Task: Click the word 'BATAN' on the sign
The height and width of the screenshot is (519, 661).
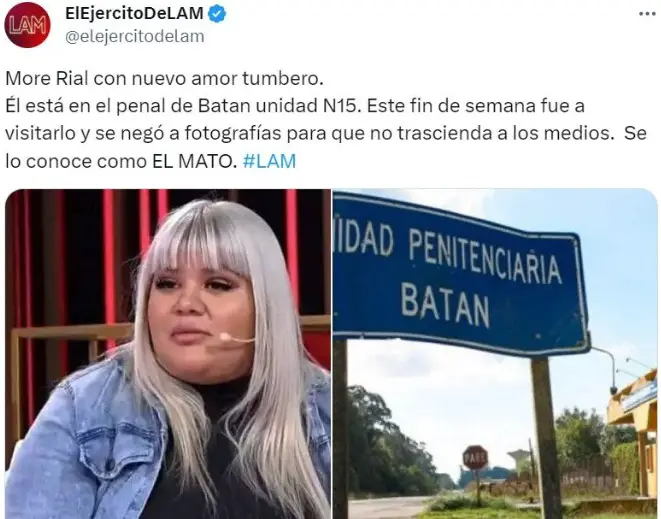Action: [x=445, y=304]
